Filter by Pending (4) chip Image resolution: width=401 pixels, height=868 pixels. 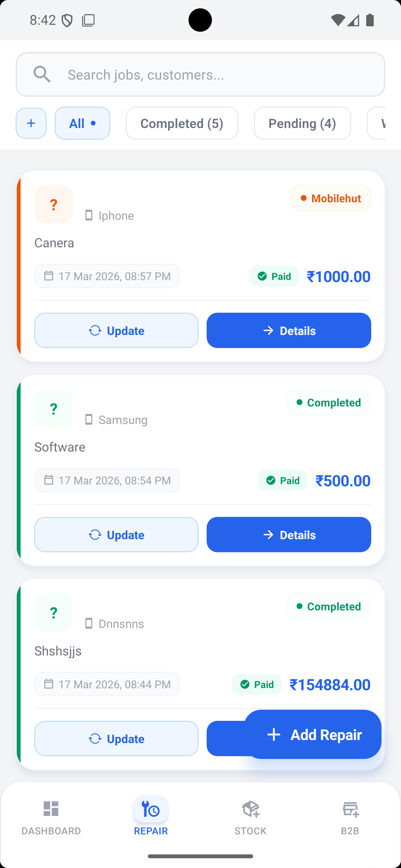(x=302, y=123)
